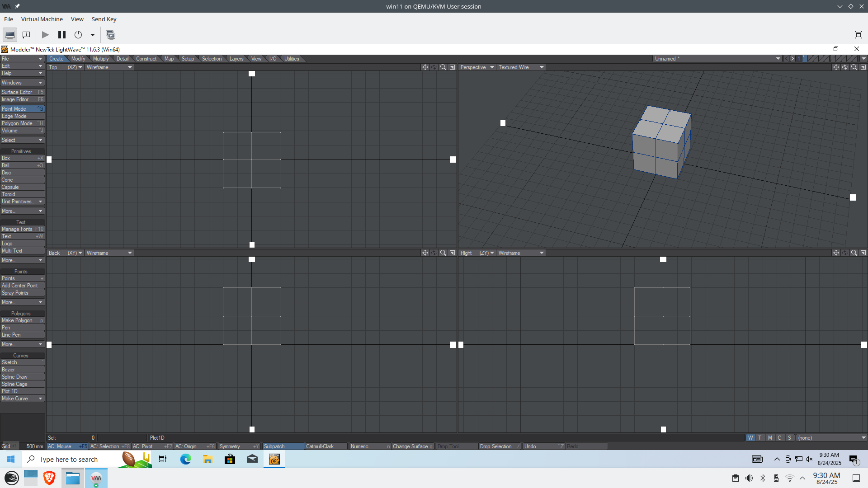The image size is (868, 488).
Task: Click the Capsule primitive button
Action: [22, 187]
